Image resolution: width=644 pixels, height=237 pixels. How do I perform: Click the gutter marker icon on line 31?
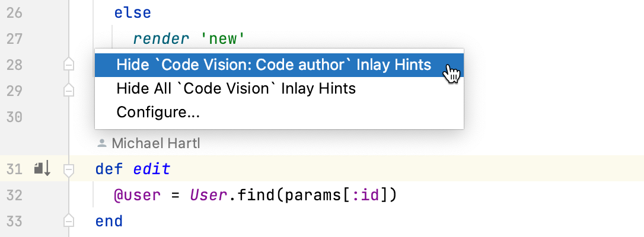click(42, 169)
